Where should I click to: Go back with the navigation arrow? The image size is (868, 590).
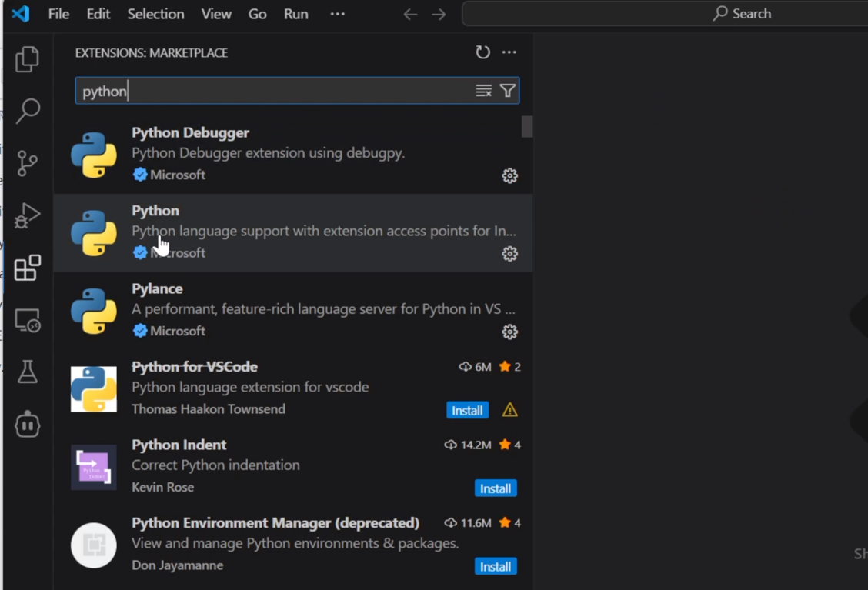[410, 14]
